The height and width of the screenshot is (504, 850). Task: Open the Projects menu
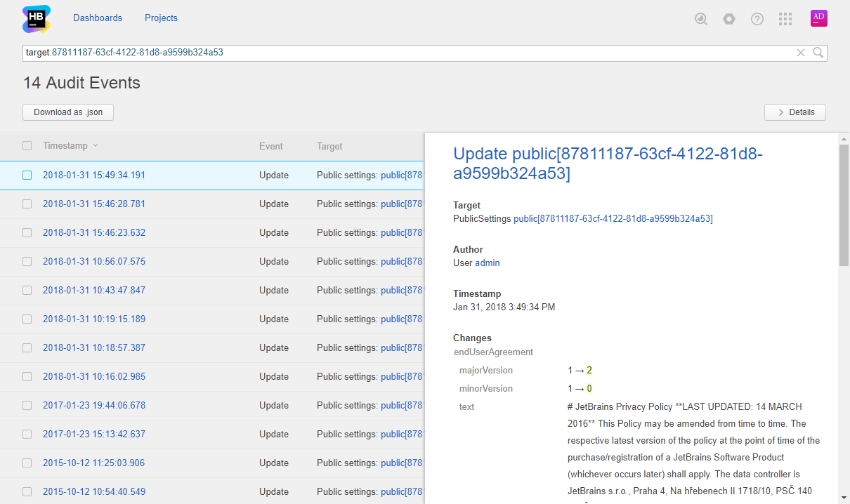coord(161,18)
